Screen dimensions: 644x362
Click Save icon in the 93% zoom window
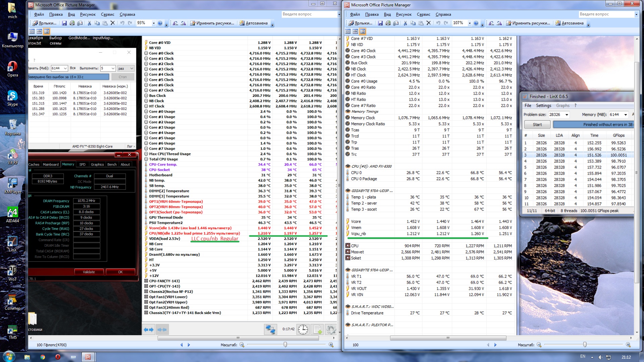[x=64, y=23]
